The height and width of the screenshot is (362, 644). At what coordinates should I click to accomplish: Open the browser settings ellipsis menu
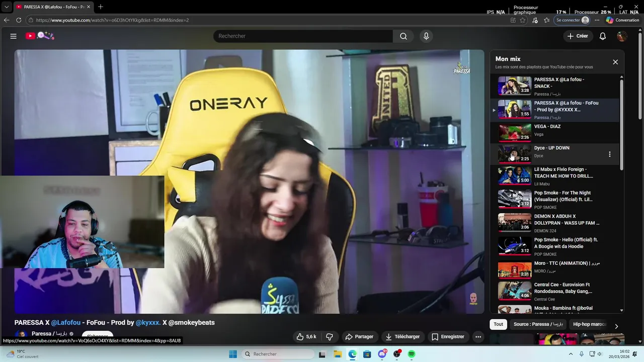coord(597,20)
